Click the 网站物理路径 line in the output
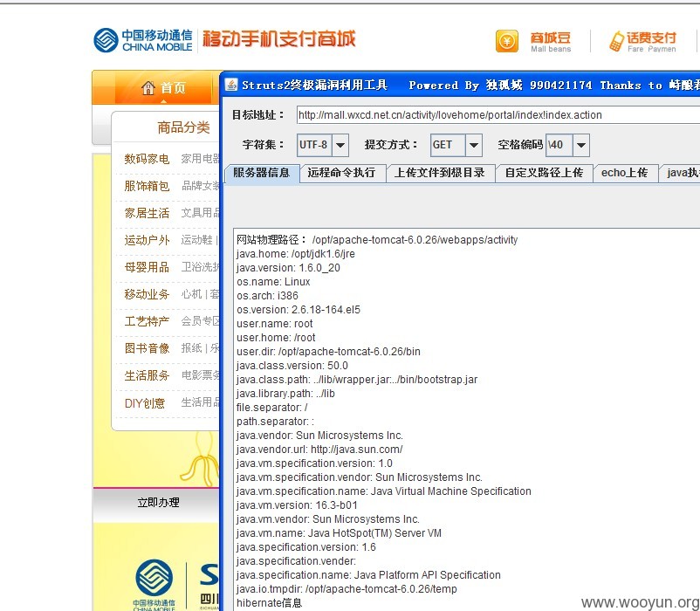 pos(377,240)
